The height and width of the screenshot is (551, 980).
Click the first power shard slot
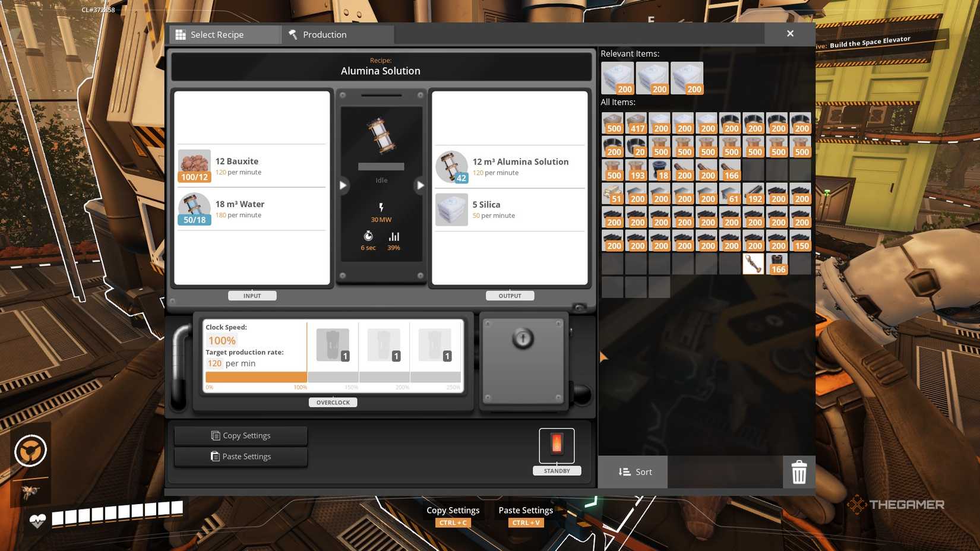pyautogui.click(x=333, y=345)
